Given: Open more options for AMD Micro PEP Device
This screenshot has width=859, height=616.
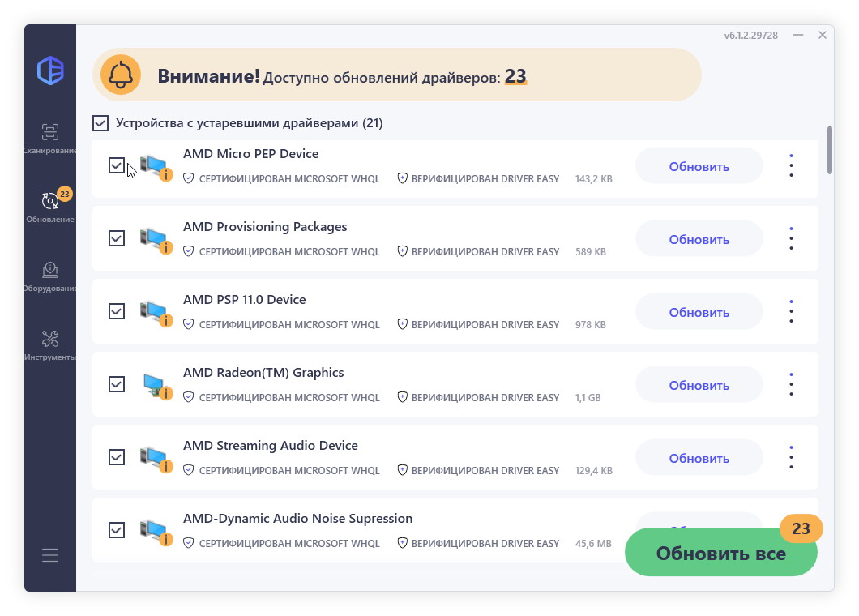Looking at the screenshot, I should click(x=791, y=165).
